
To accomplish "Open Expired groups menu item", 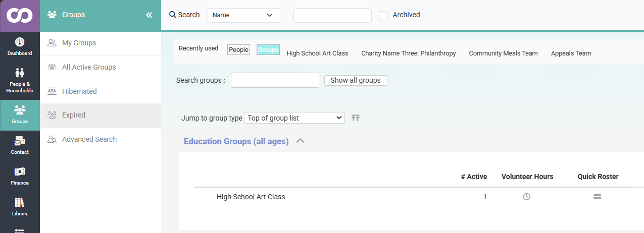I will pos(101,115).
